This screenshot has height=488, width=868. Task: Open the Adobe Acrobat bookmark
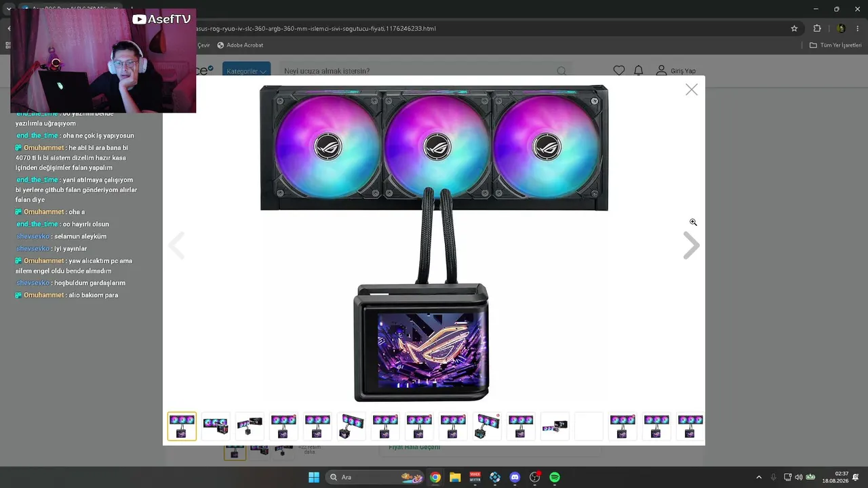(x=240, y=45)
